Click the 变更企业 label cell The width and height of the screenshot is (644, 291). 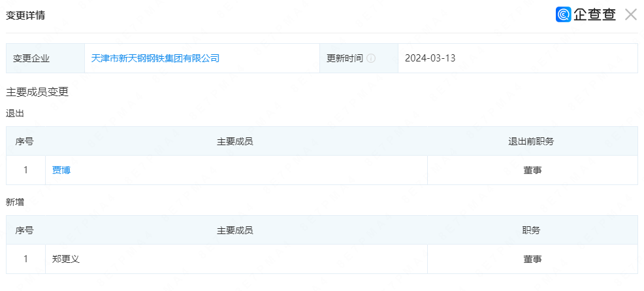tap(45, 58)
